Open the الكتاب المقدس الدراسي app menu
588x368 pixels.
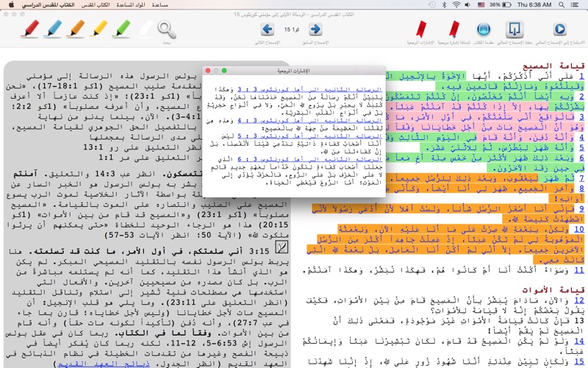(48, 5)
